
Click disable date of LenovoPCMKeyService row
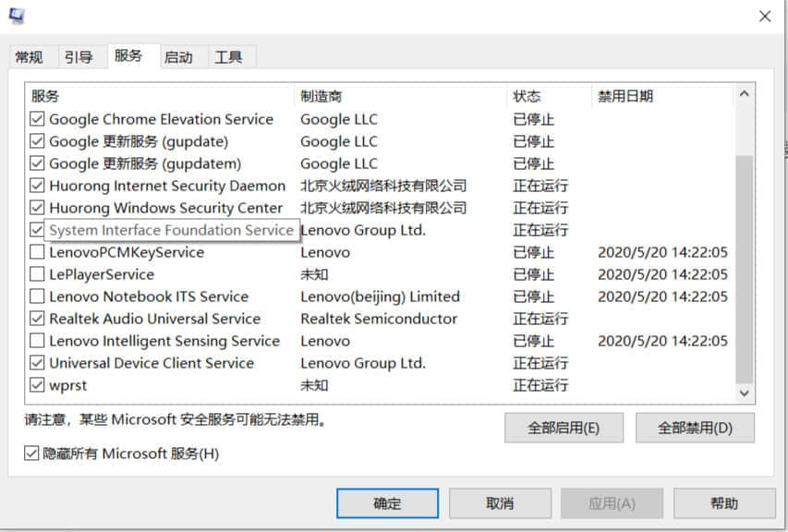coord(662,252)
